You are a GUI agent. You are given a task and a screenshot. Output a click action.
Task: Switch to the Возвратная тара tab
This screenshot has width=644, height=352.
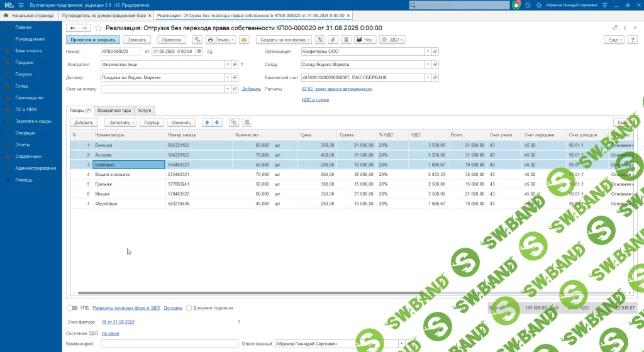point(113,110)
